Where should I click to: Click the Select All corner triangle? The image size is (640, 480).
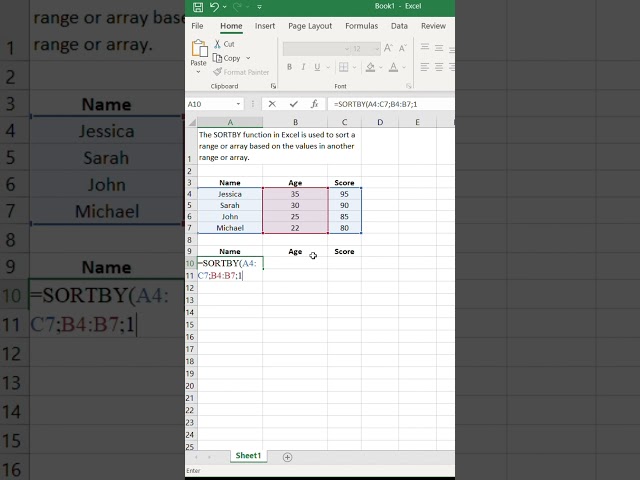click(191, 122)
